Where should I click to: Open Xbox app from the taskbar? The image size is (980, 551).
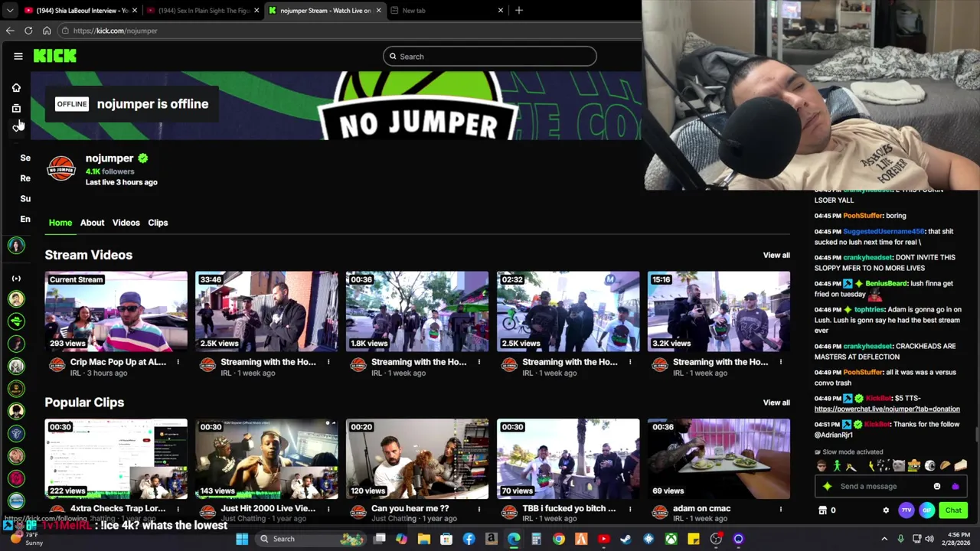pos(671,539)
